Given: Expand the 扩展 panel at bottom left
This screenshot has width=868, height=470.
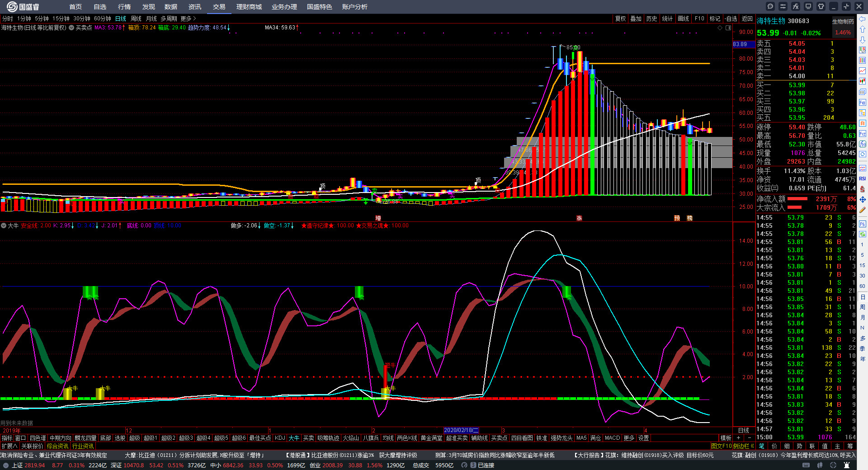Looking at the screenshot, I should click(x=9, y=446).
